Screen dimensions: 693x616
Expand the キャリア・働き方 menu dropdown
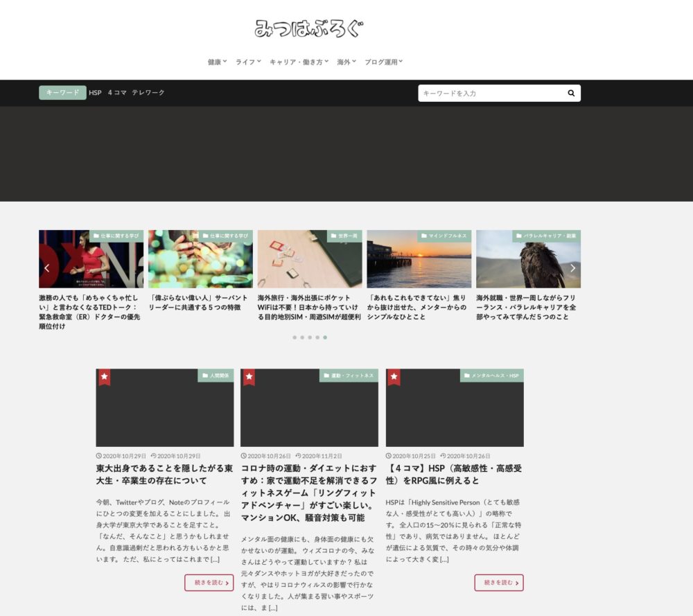(x=299, y=62)
